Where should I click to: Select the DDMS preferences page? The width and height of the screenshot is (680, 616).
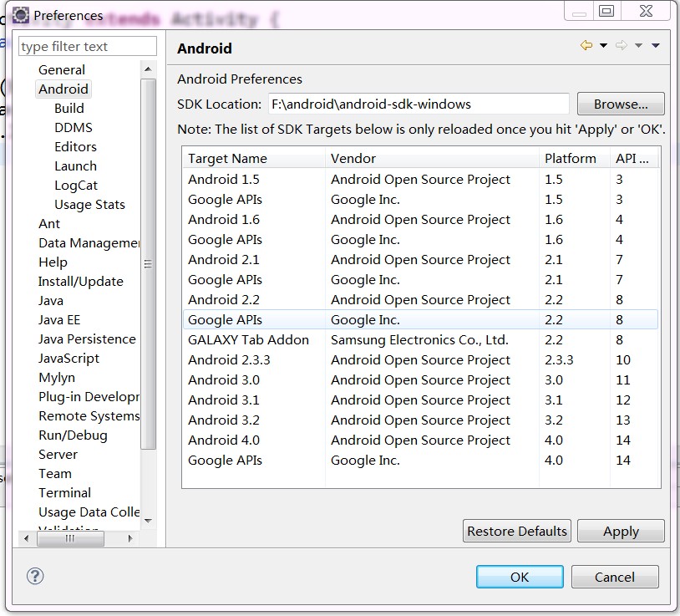pos(74,128)
